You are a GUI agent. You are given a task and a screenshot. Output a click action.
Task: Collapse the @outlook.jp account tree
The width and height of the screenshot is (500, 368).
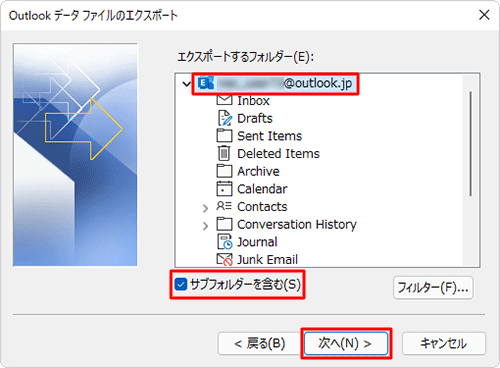point(187,84)
